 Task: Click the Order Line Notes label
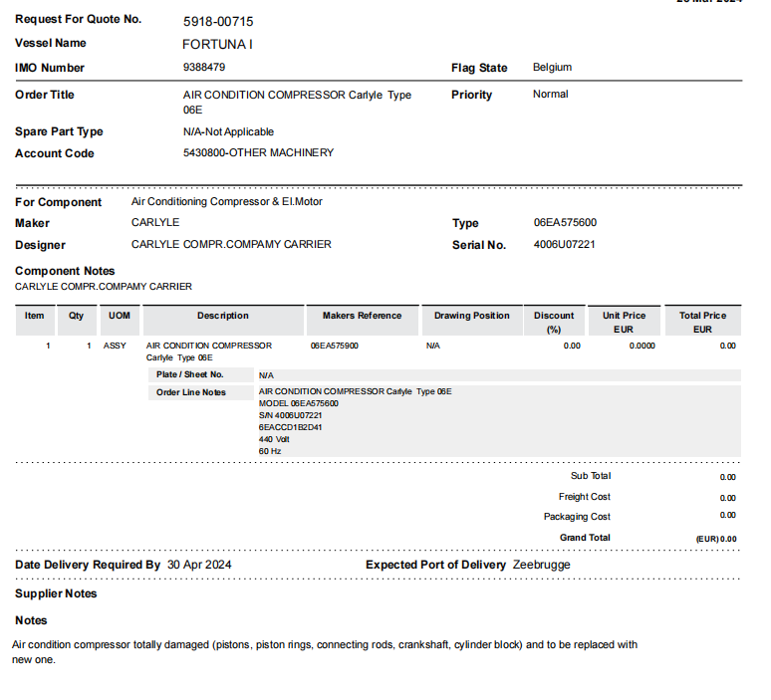(191, 392)
